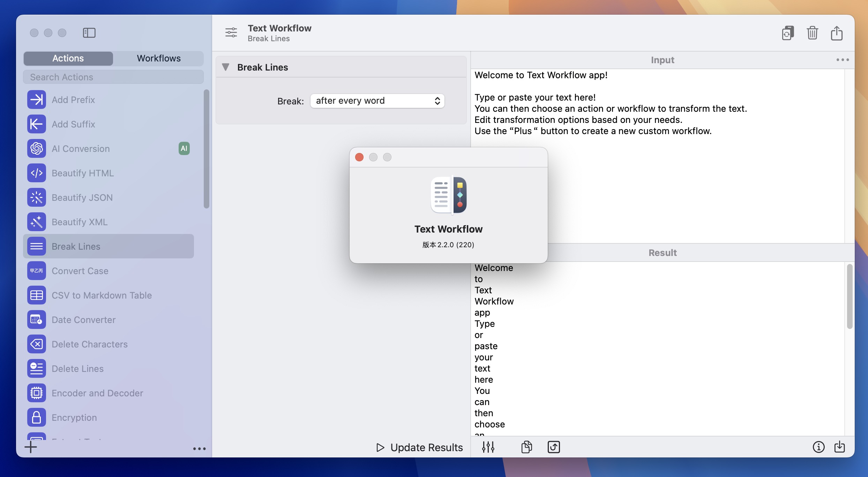Toggle the sidebar panel icon
Screen dimensions: 868x477
pyautogui.click(x=89, y=33)
